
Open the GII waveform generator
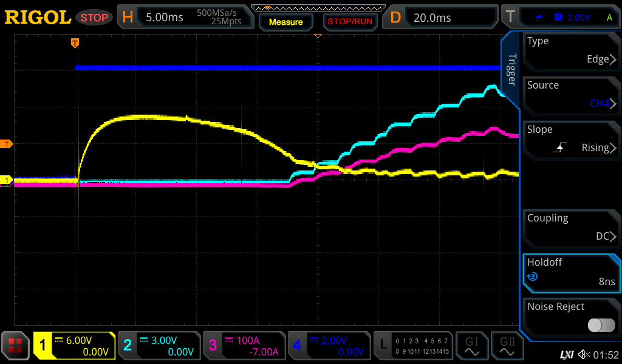(x=507, y=346)
